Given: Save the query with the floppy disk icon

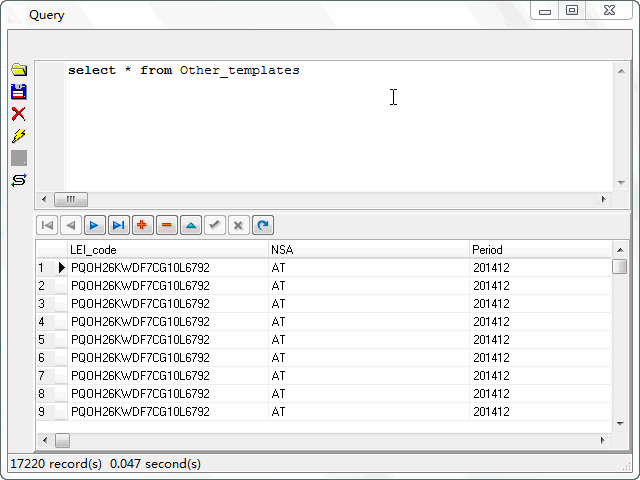Looking at the screenshot, I should point(18,92).
